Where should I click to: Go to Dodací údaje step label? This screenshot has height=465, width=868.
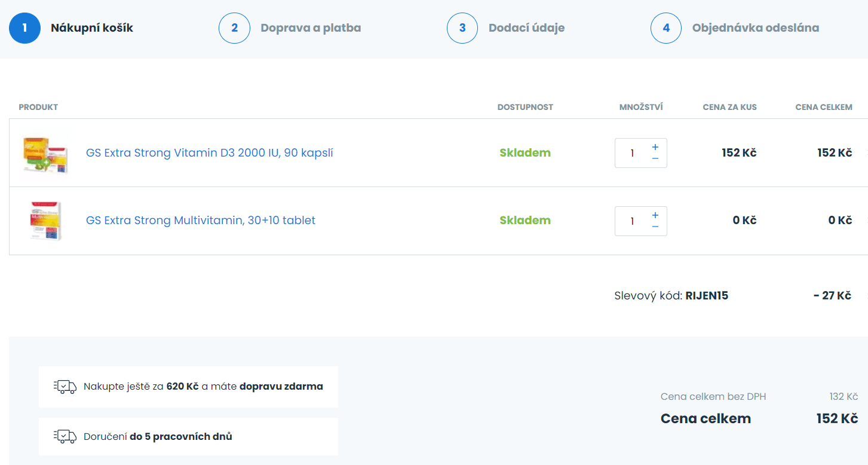526,28
